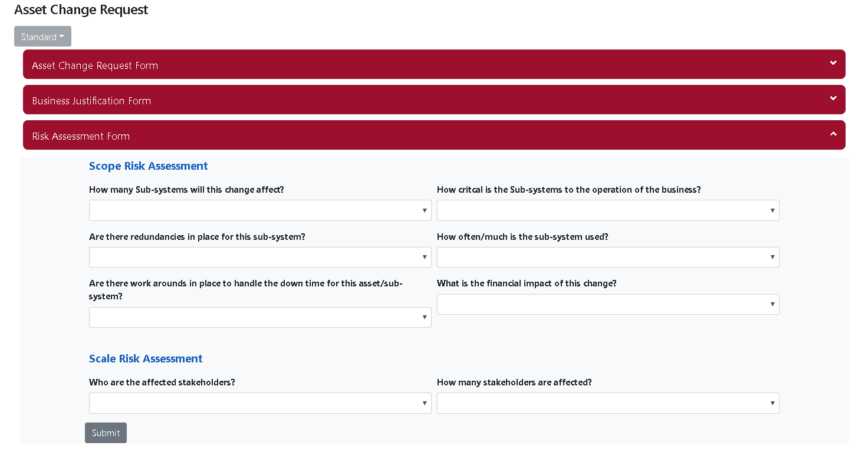Open the financial impact dropdown
Screen dimensions: 868x462
point(607,304)
